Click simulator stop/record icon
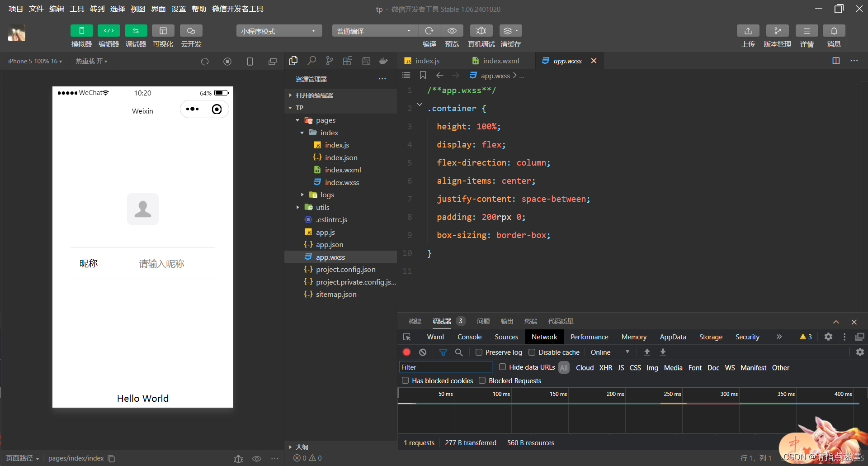This screenshot has width=868, height=466. tap(227, 62)
